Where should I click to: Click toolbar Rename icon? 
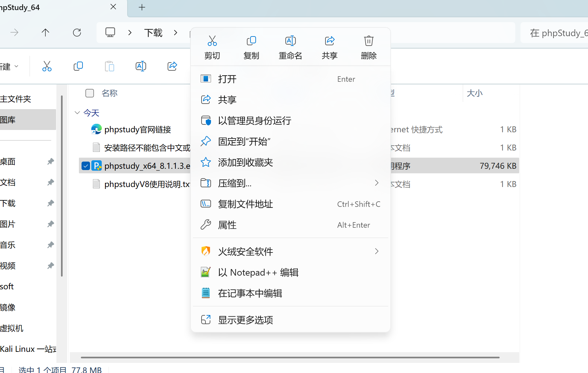141,66
